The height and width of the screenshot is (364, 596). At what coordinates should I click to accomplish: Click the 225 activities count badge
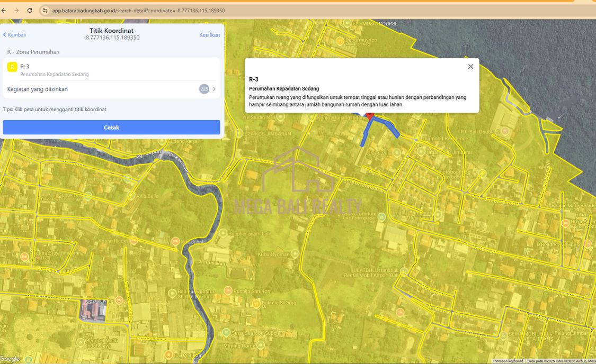(204, 89)
